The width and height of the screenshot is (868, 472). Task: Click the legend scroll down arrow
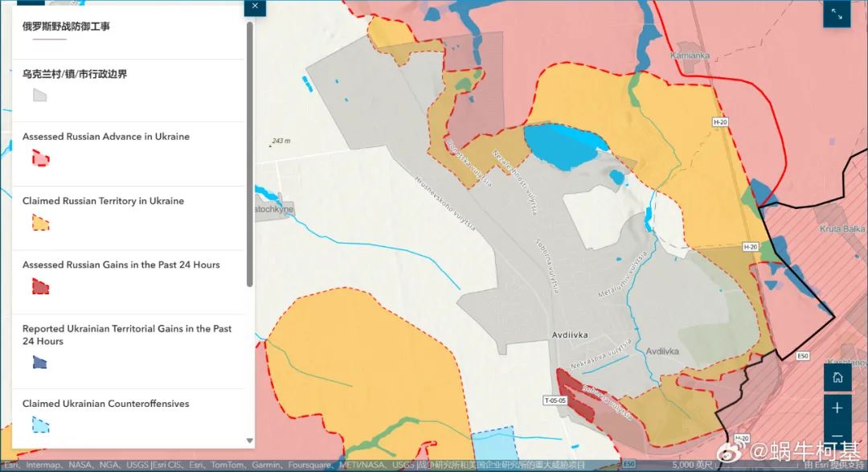(250, 441)
